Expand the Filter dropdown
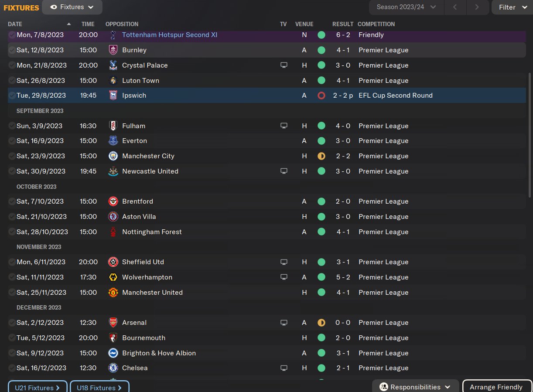 pos(512,7)
